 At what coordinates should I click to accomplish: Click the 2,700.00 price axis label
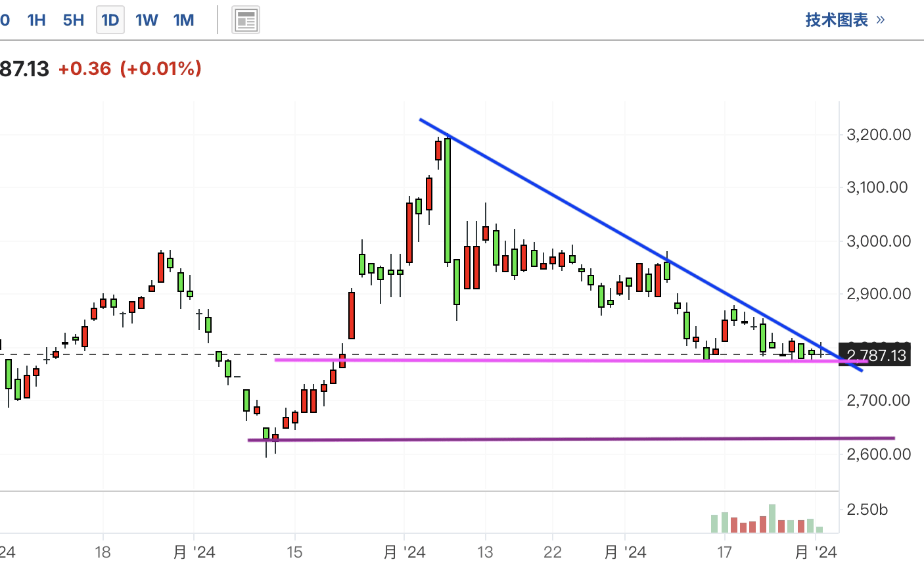(879, 400)
